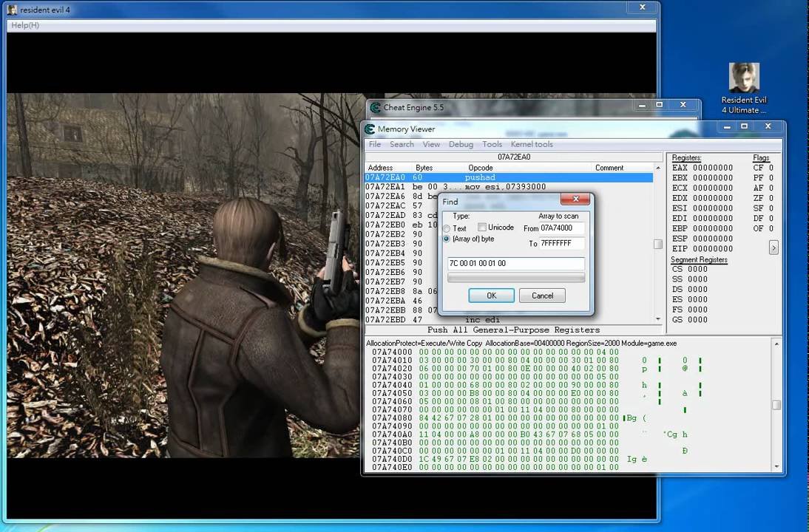This screenshot has height=532, width=809.
Task: Select disassembly row 07A72EA0 pushad
Action: pyautogui.click(x=509, y=177)
